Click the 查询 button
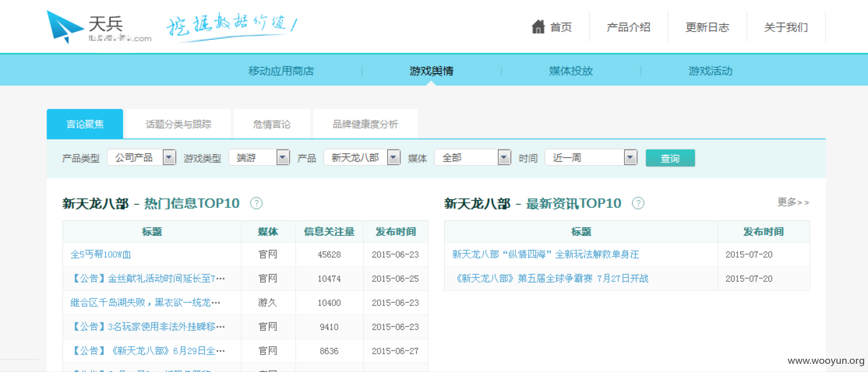Viewport: 868px width, 372px height. [670, 158]
